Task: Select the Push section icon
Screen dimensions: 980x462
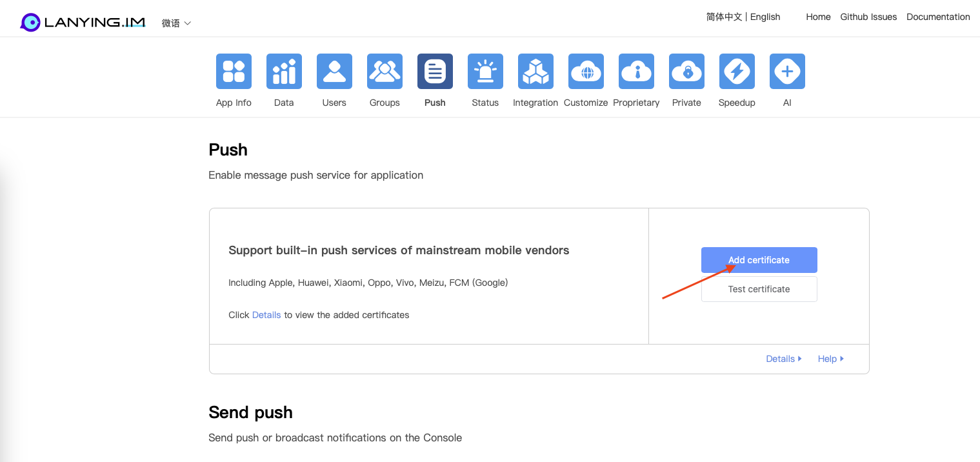Action: 435,71
